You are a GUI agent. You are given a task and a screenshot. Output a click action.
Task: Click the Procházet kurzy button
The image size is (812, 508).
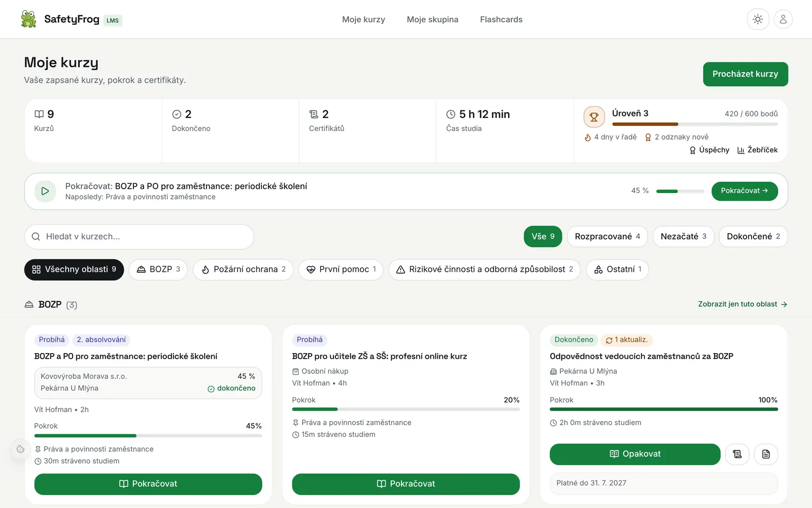pyautogui.click(x=745, y=74)
